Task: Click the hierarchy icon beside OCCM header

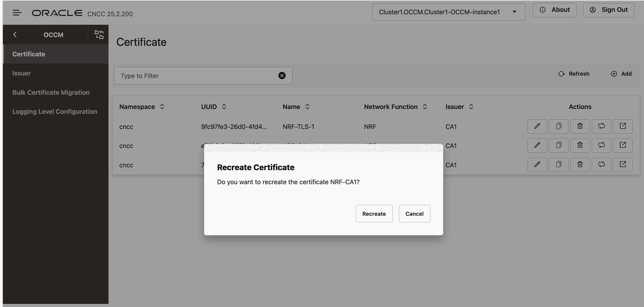Action: tap(99, 34)
